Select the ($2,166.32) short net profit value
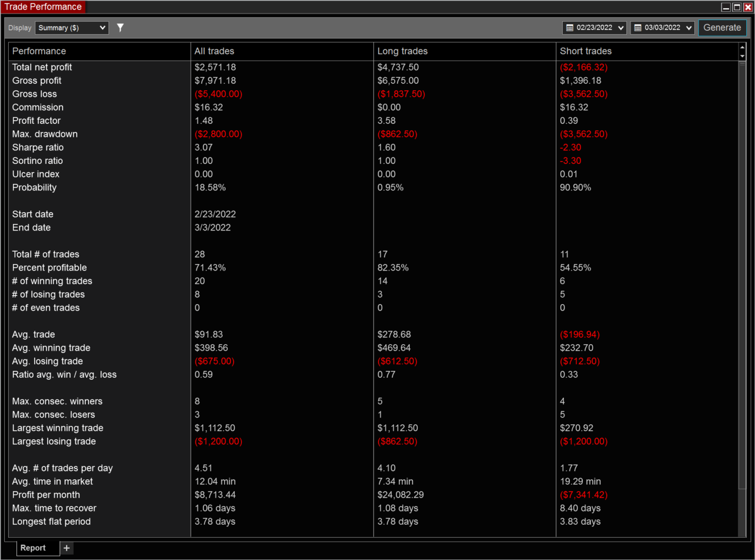 click(583, 67)
